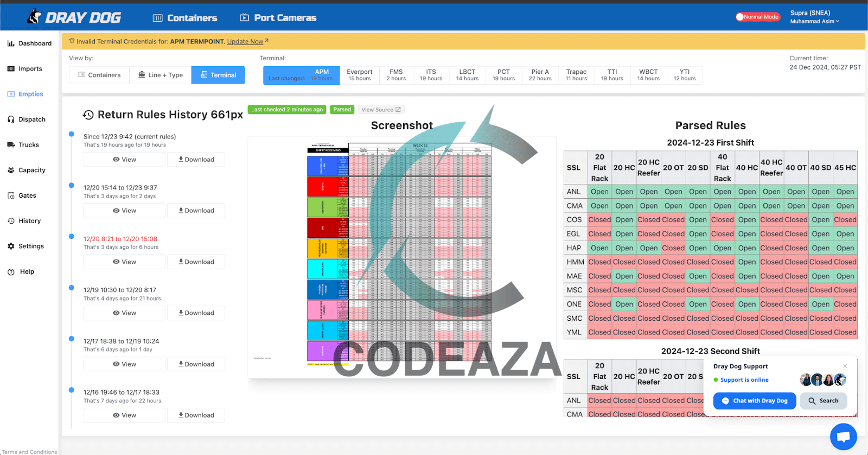Open the chat bubble launcher
This screenshot has height=455, width=868.
click(844, 437)
